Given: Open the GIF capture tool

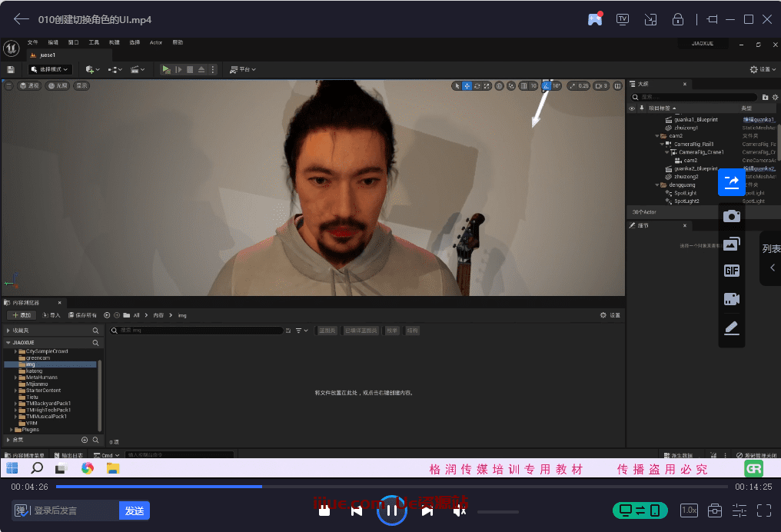Looking at the screenshot, I should click(732, 271).
